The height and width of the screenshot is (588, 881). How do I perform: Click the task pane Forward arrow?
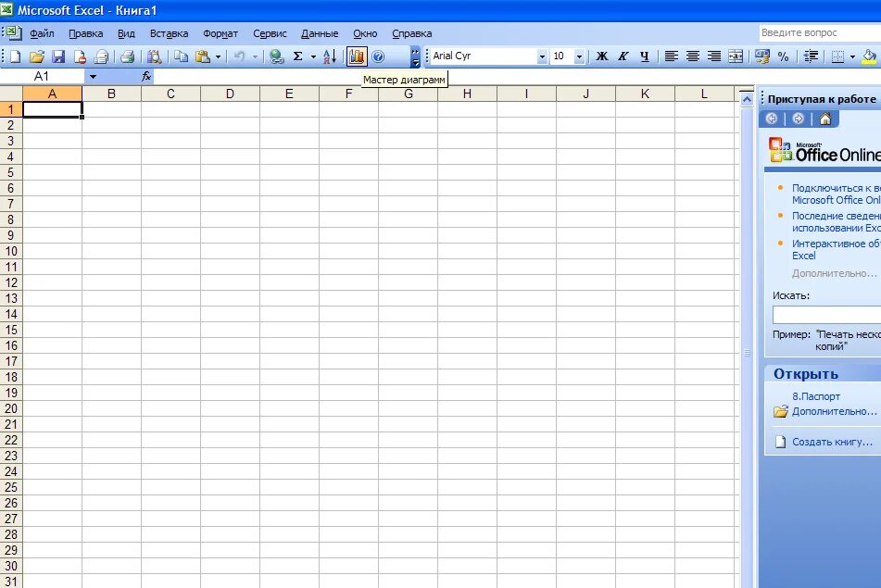[799, 119]
